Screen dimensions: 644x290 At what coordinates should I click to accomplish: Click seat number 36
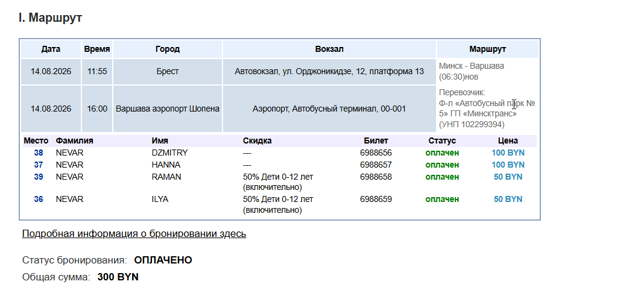pos(38,199)
